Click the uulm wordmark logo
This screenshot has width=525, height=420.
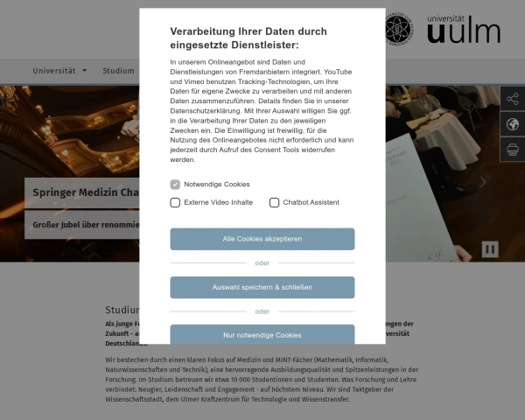464,29
